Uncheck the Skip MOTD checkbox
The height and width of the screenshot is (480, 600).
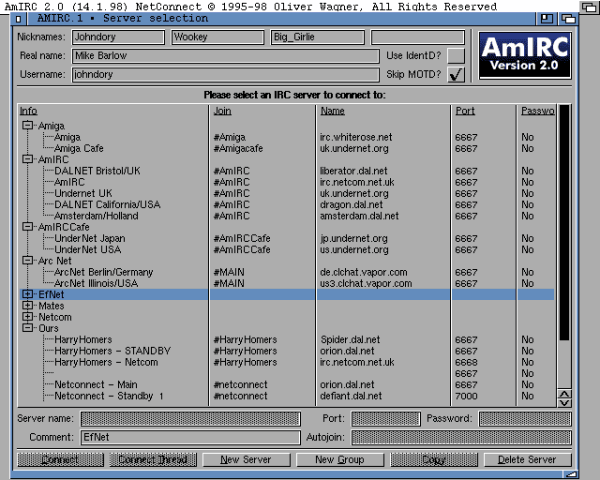click(x=456, y=74)
